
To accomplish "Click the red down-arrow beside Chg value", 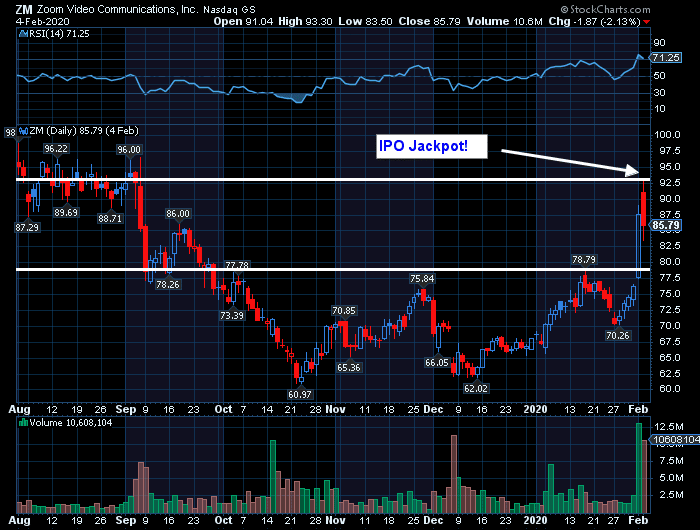I will pos(646,21).
